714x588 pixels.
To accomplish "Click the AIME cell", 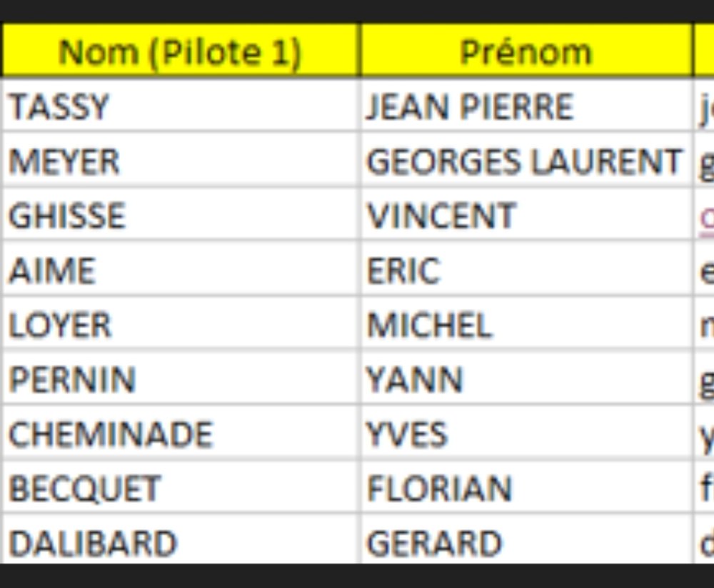I will (180, 271).
